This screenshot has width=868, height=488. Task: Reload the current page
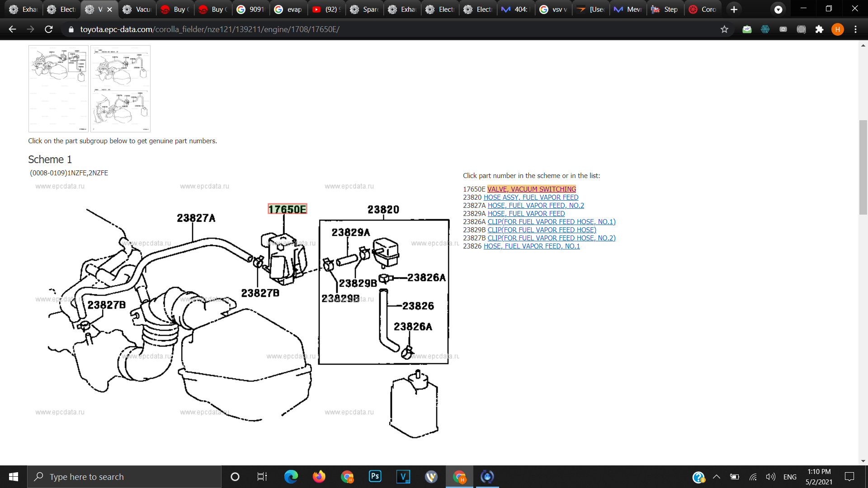click(49, 29)
